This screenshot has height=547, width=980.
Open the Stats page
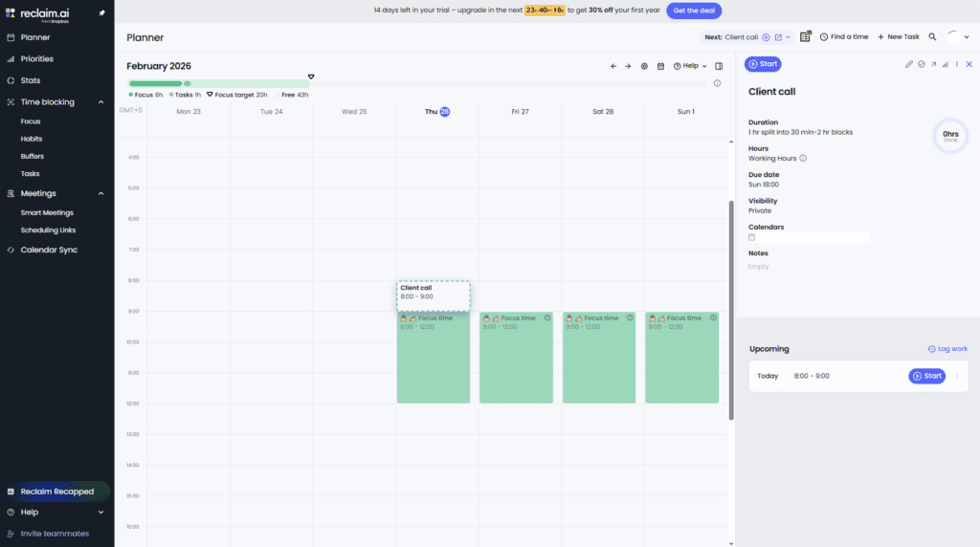(x=30, y=80)
